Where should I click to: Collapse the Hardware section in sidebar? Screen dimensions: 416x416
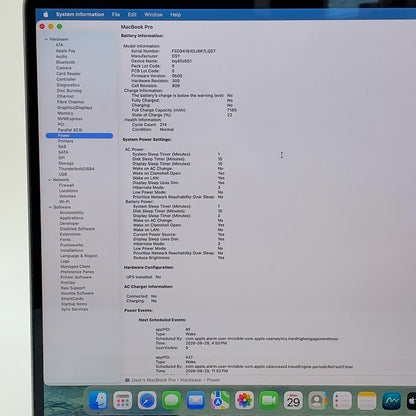point(46,39)
